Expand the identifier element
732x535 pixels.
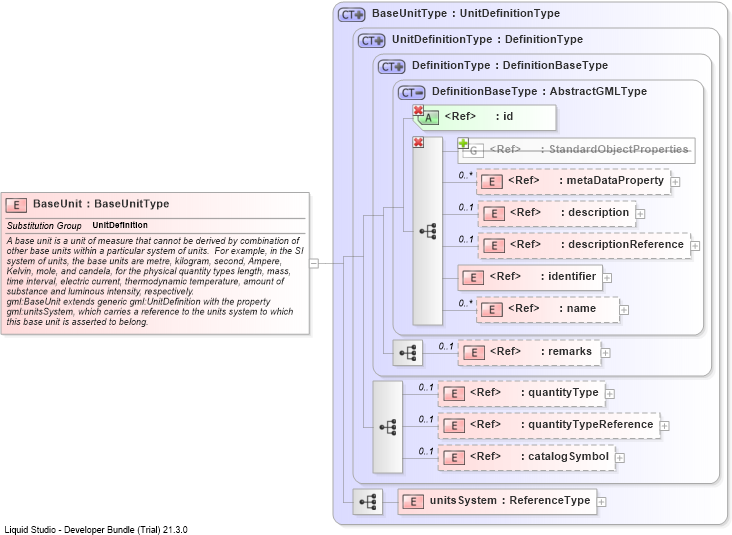[x=607, y=278]
